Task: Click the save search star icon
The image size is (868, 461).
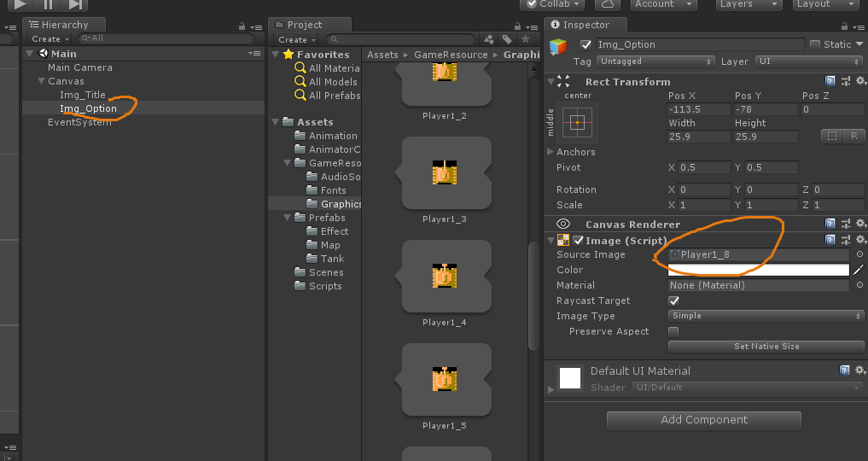Action: 526,39
